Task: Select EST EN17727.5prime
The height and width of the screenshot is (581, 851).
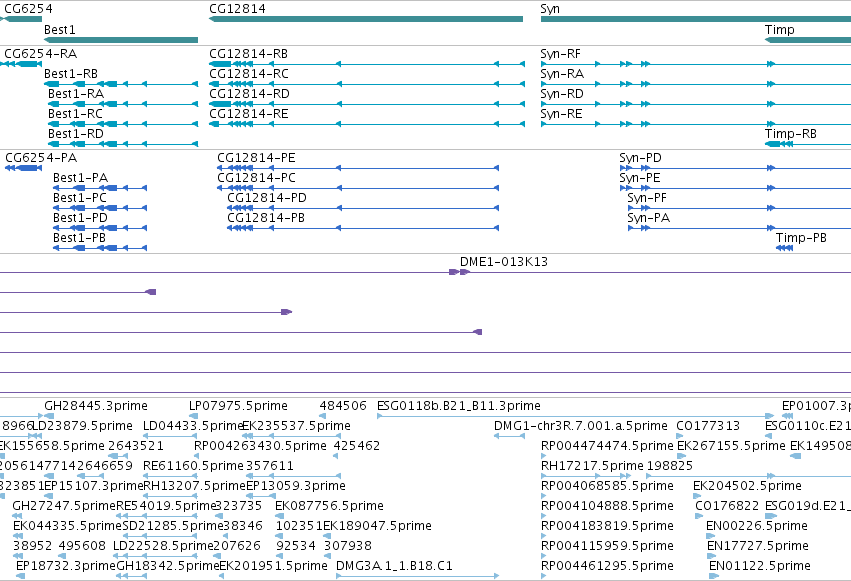Action: (758, 546)
